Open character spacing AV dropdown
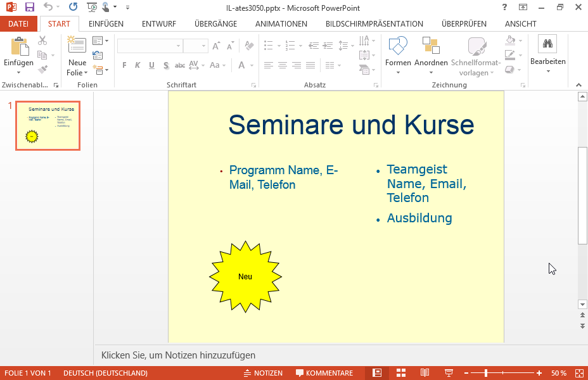588x380 pixels. pyautogui.click(x=196, y=65)
